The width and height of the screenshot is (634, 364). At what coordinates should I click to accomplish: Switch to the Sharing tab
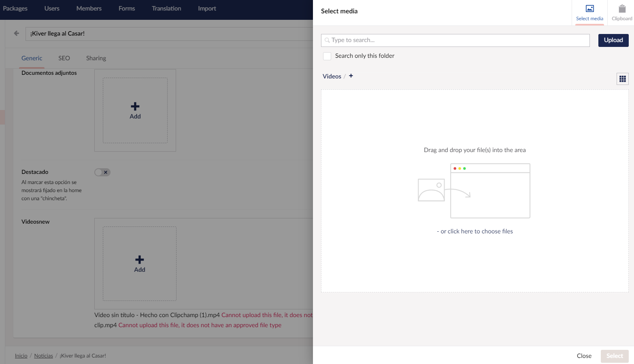pos(96,58)
